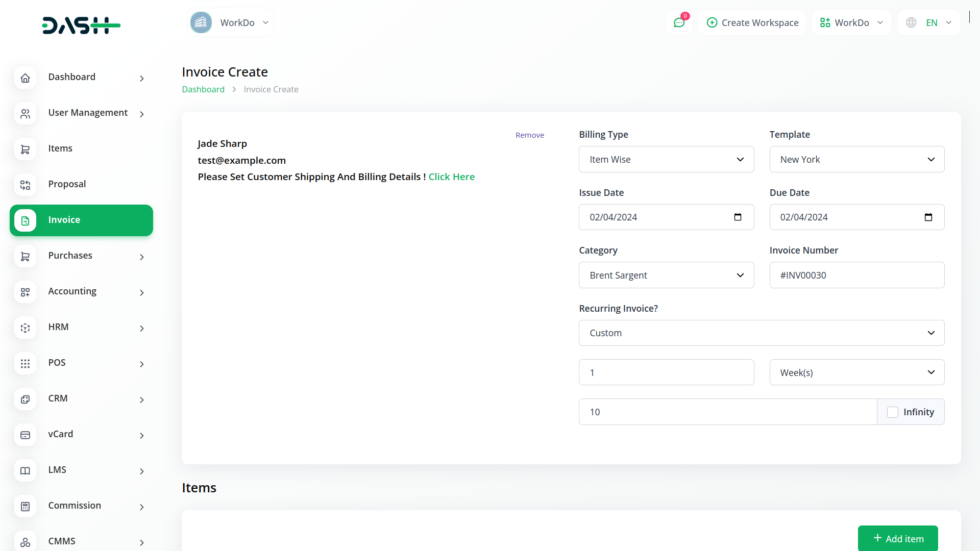Open the Week(s) interval dropdown
The width and height of the screenshot is (980, 551).
coord(856,373)
